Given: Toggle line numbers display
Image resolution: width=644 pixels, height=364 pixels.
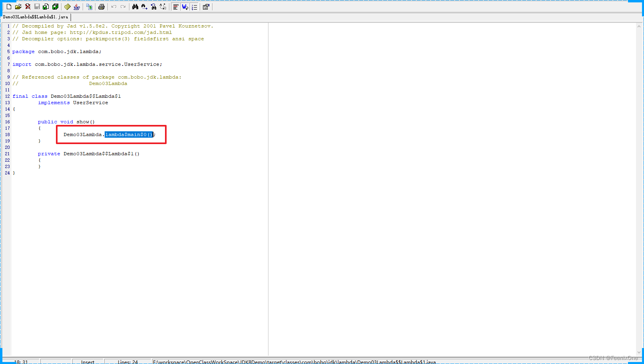Looking at the screenshot, I should (x=194, y=7).
